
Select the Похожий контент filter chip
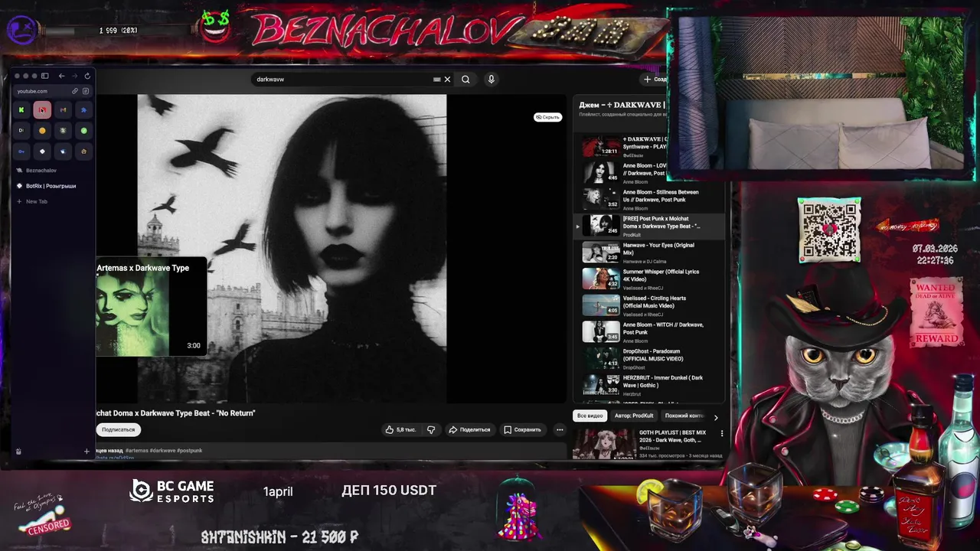click(x=684, y=416)
